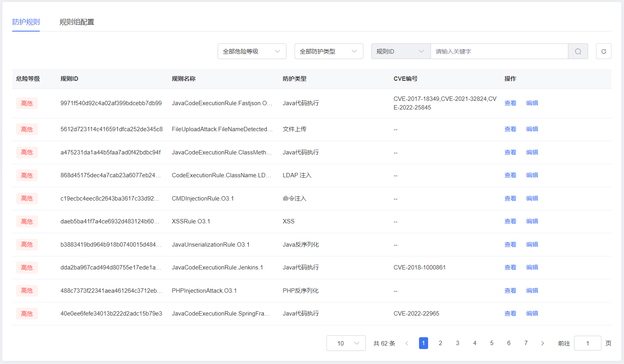Click CVE编号 column header
The image size is (624, 364).
(405, 79)
